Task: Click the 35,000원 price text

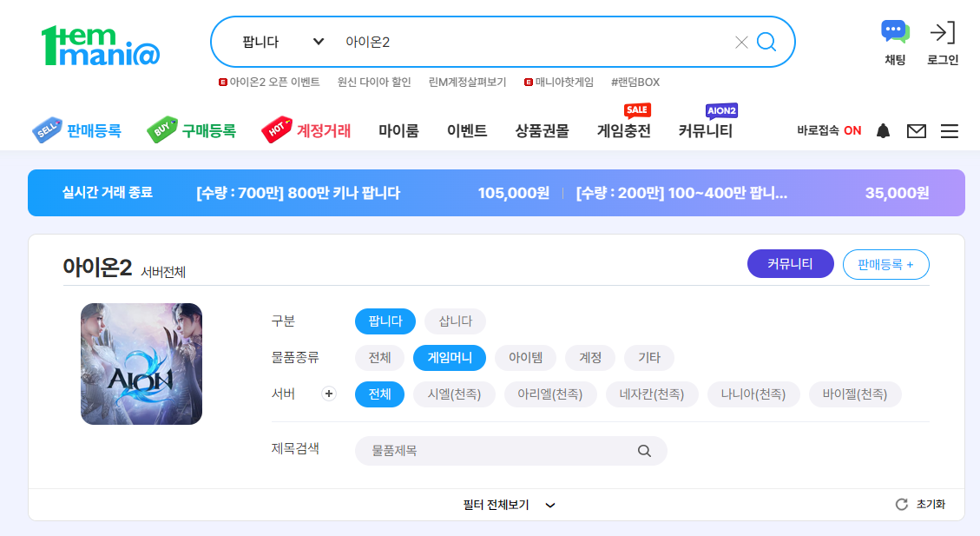Action: pyautogui.click(x=897, y=193)
